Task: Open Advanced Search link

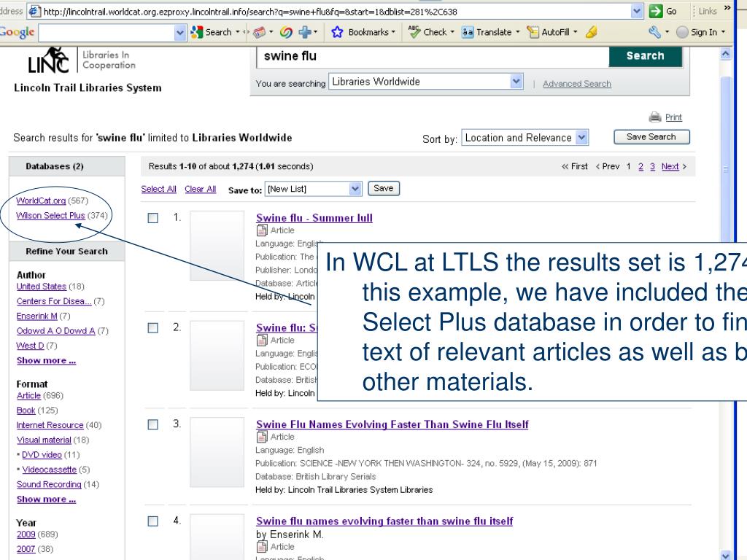Action: [x=577, y=84]
